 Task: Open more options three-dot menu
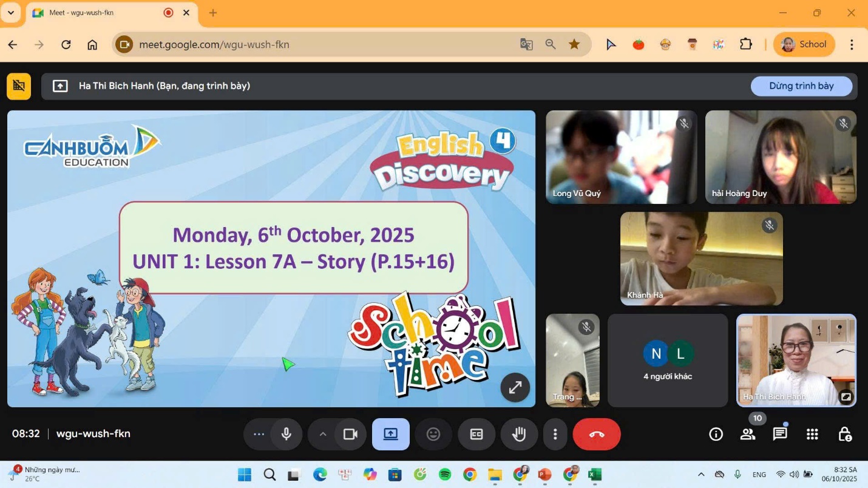[555, 434]
